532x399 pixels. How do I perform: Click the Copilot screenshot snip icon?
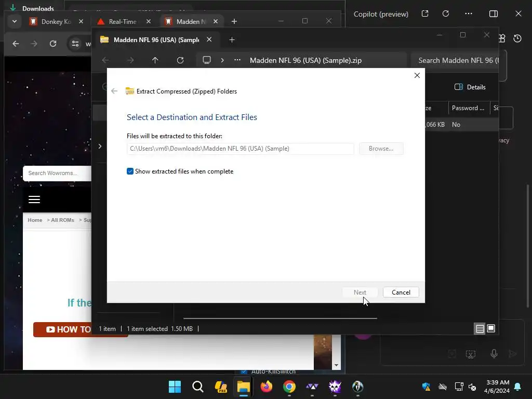(470, 354)
